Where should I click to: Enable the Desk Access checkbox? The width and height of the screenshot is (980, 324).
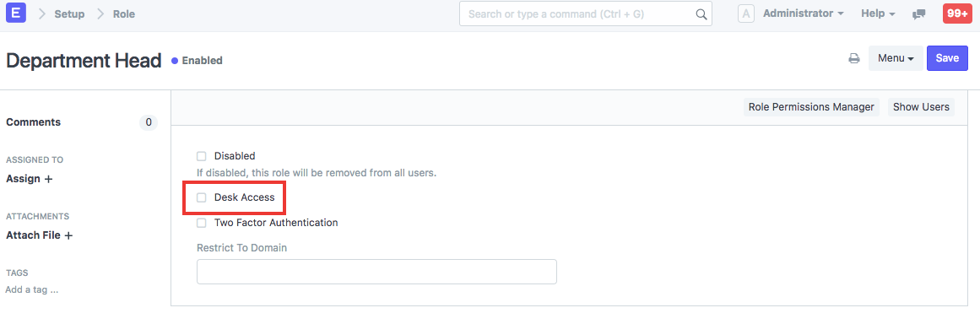[201, 197]
